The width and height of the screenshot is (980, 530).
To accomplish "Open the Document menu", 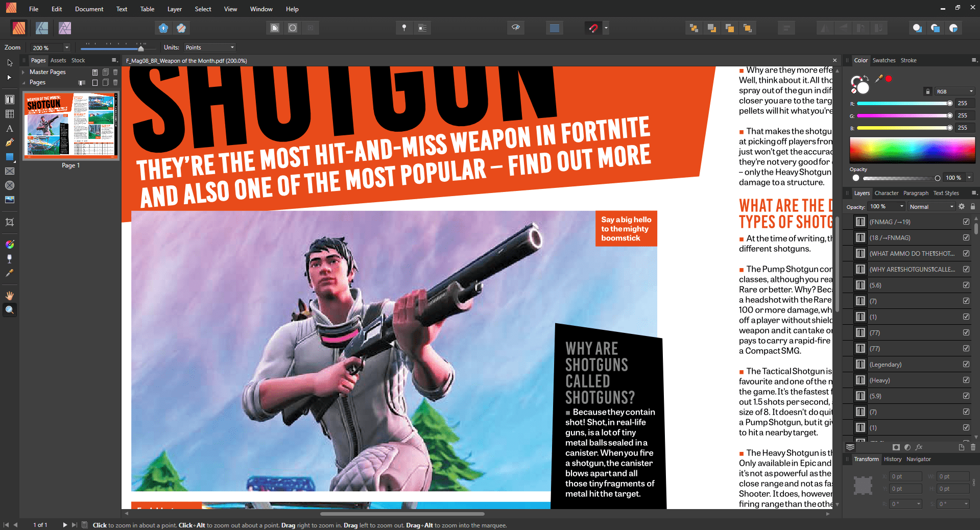I will (x=89, y=9).
